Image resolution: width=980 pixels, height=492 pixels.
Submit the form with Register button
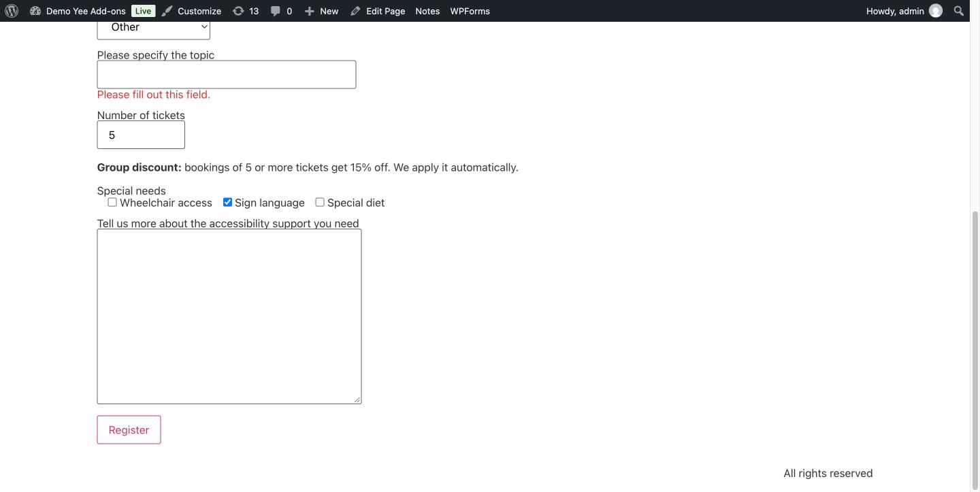(129, 430)
